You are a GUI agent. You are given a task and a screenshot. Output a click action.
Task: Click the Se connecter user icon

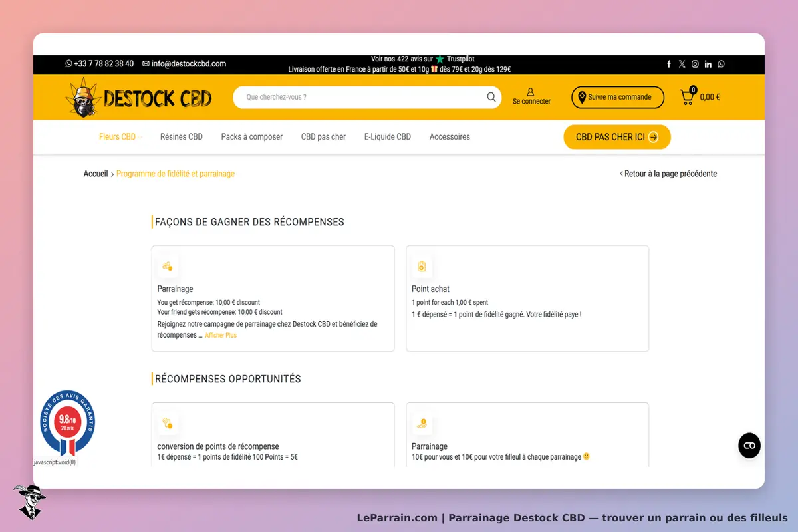(531, 92)
